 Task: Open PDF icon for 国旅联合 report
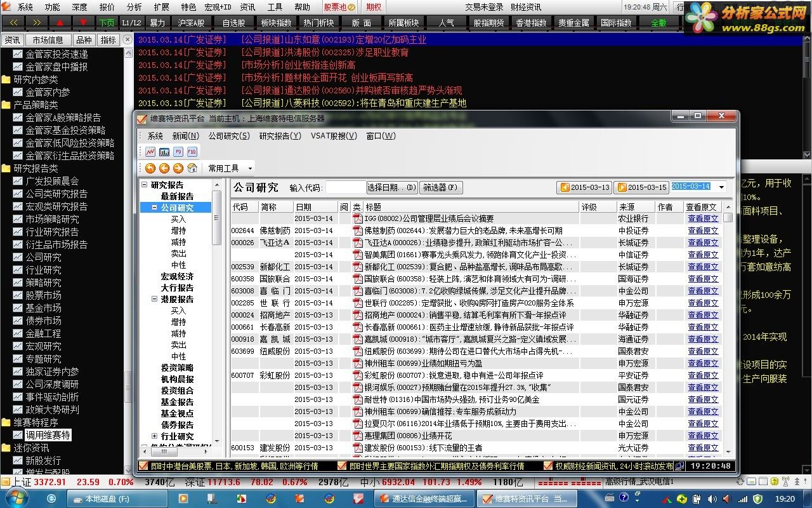tap(358, 279)
